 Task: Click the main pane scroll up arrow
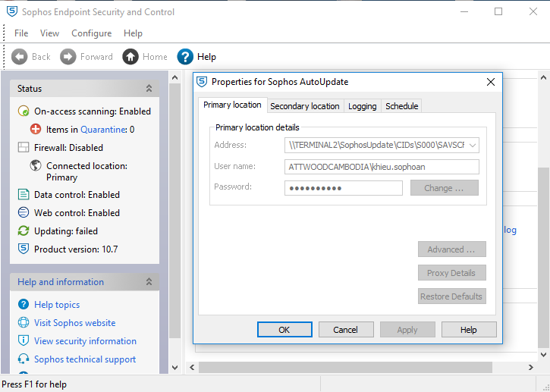[543, 77]
